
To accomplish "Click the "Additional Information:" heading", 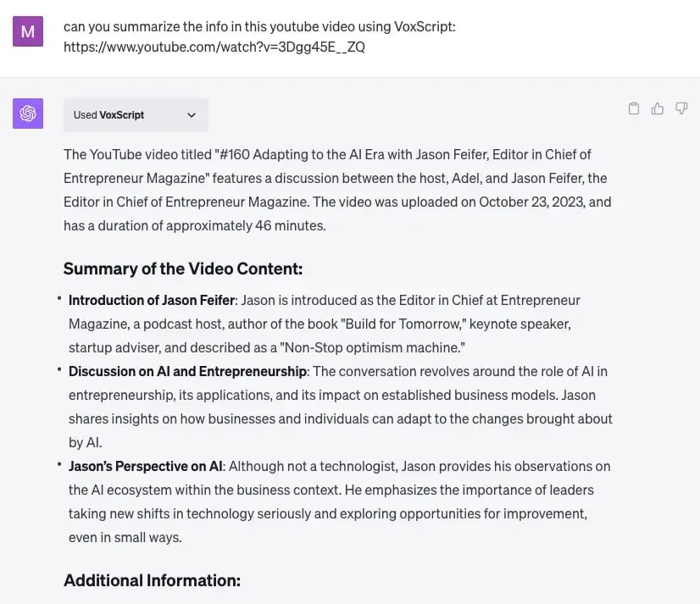I will [x=152, y=580].
